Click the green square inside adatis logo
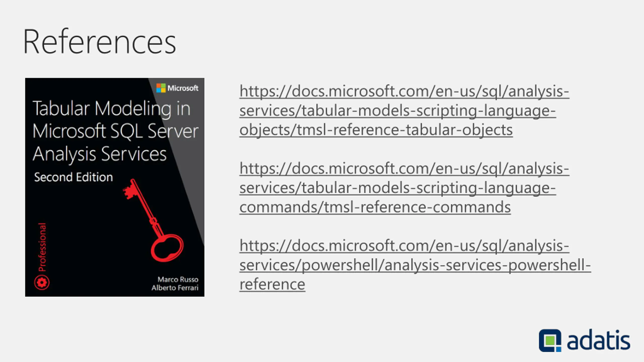 coord(550,341)
